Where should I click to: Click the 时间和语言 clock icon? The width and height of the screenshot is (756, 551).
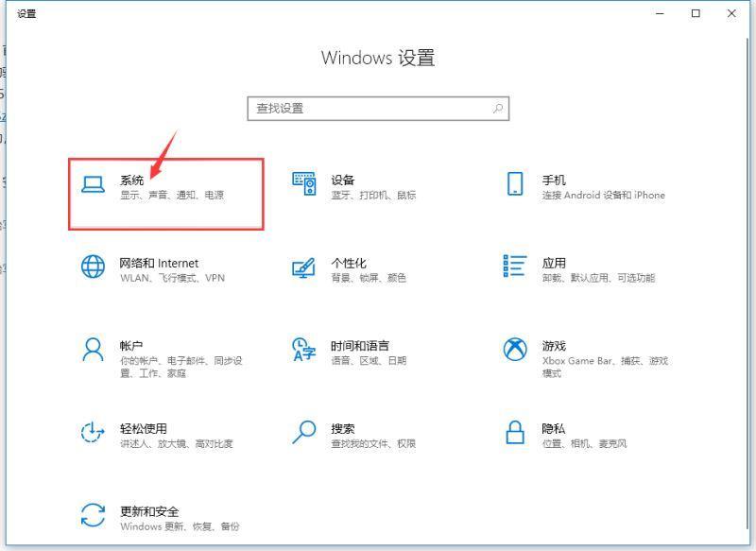(304, 350)
